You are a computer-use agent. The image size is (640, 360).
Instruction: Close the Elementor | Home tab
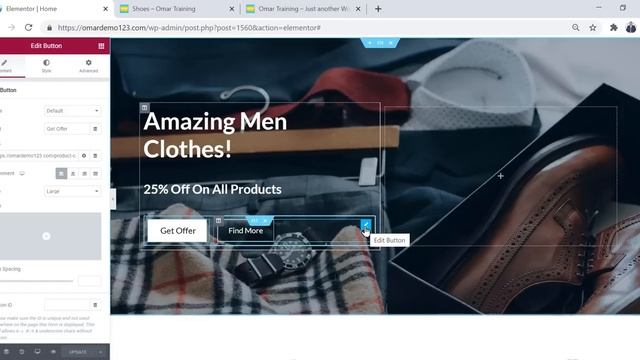click(x=105, y=9)
